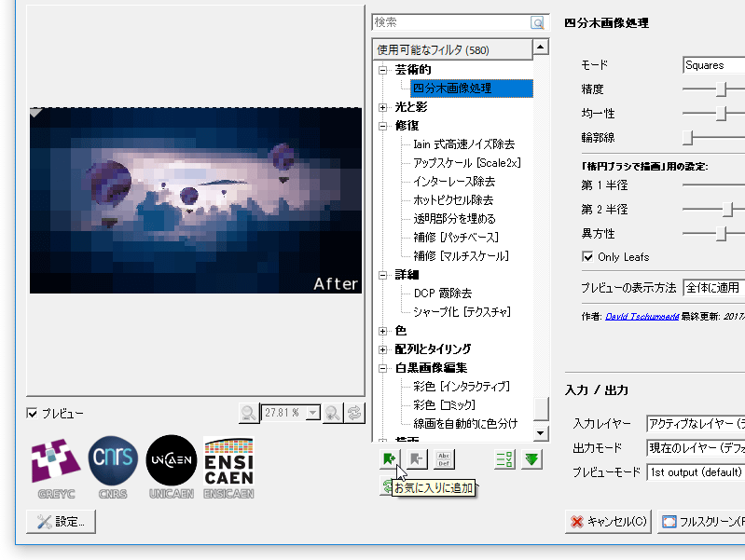Select the アップスケール [Scale2x] filter
Viewport: 745px width, 560px height.
tap(467, 163)
